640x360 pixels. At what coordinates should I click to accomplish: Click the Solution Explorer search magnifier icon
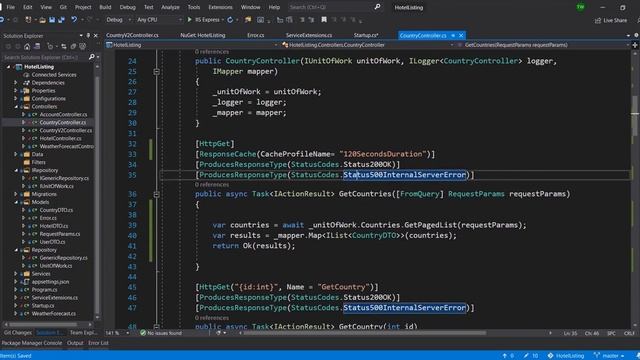91,57
